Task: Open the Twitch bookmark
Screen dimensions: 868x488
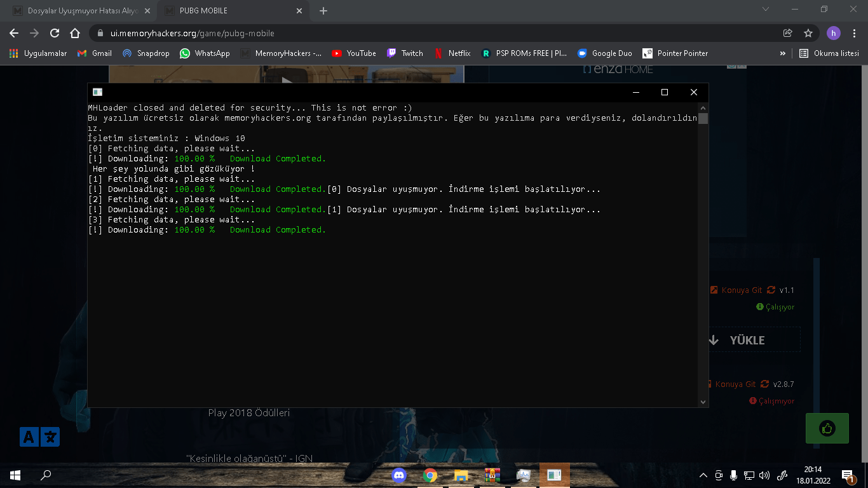Action: click(x=405, y=53)
